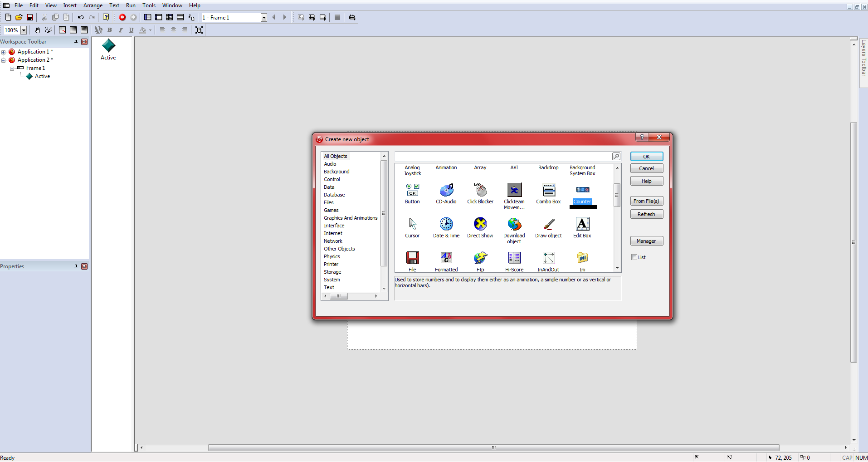
Task: Click the object grid vertical scrollbar thumb
Action: pos(617,195)
